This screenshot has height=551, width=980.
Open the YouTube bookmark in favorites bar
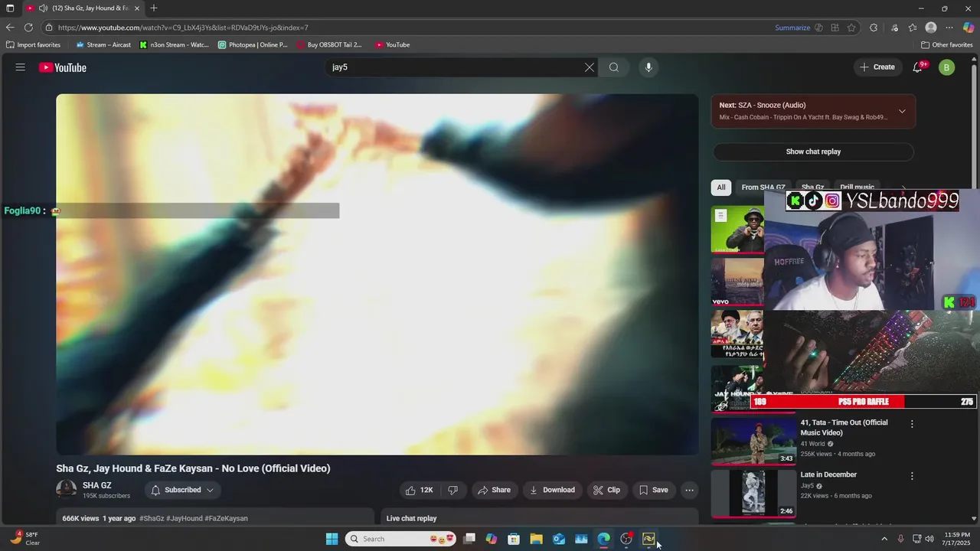(x=393, y=44)
